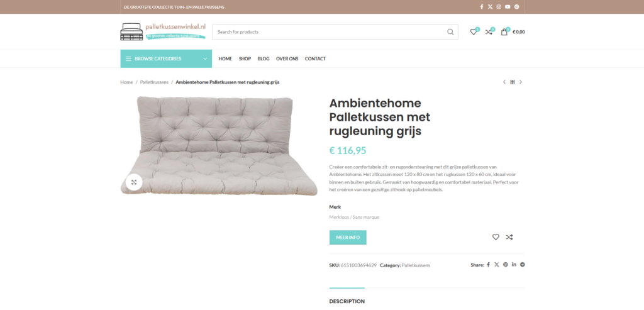Go to the previous product arrow
The width and height of the screenshot is (644, 310).
pos(504,82)
